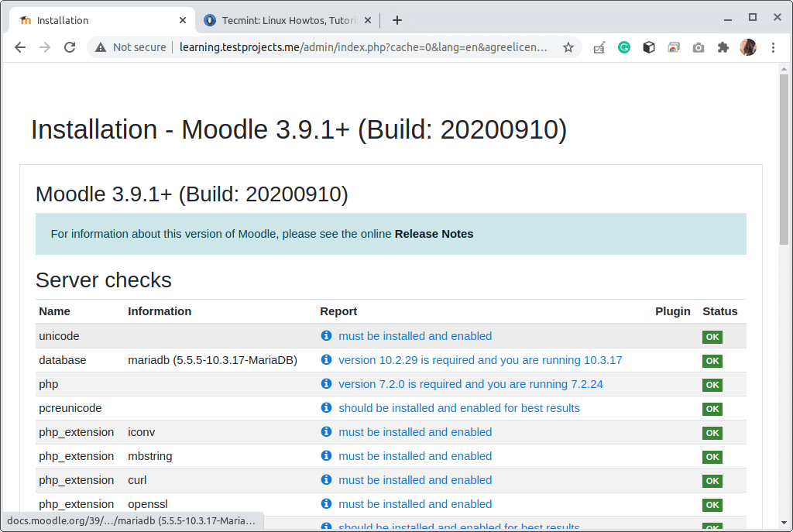
Task: Open unicode must be installed link
Action: click(415, 336)
